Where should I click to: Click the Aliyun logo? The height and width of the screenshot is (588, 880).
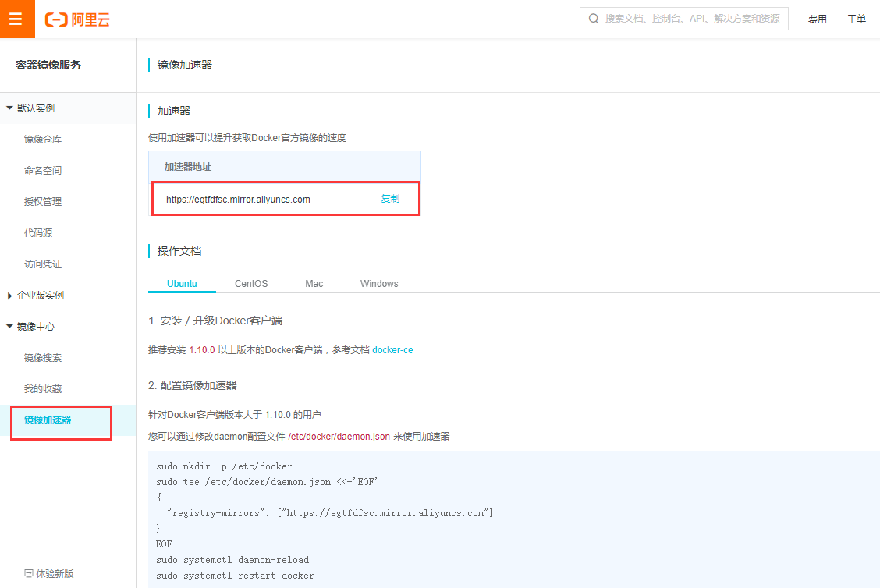click(x=77, y=19)
